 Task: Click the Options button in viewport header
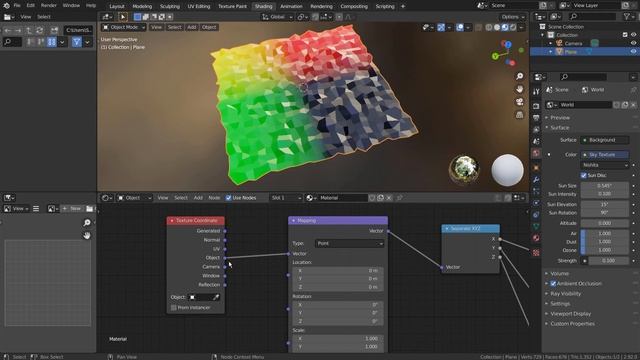(x=513, y=17)
